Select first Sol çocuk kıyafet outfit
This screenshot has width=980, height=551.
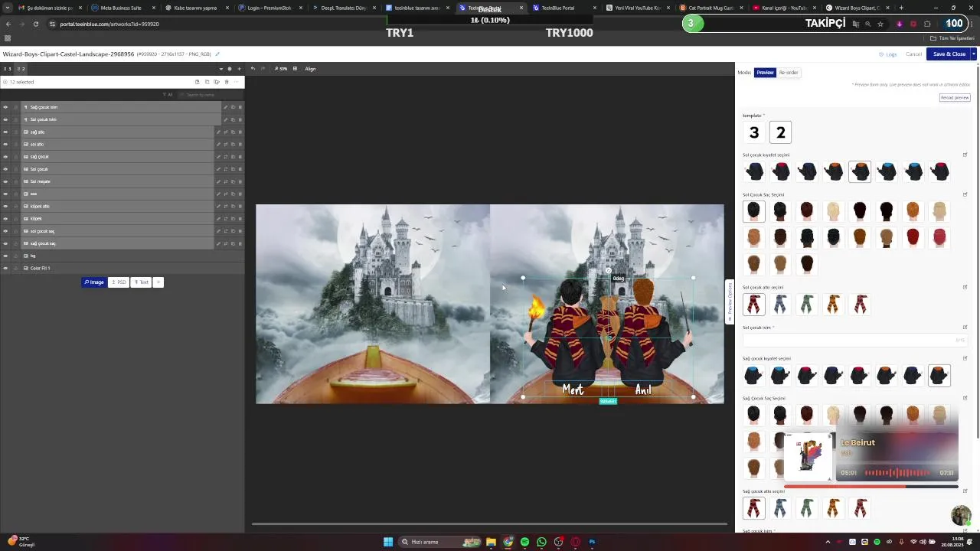pyautogui.click(x=754, y=171)
